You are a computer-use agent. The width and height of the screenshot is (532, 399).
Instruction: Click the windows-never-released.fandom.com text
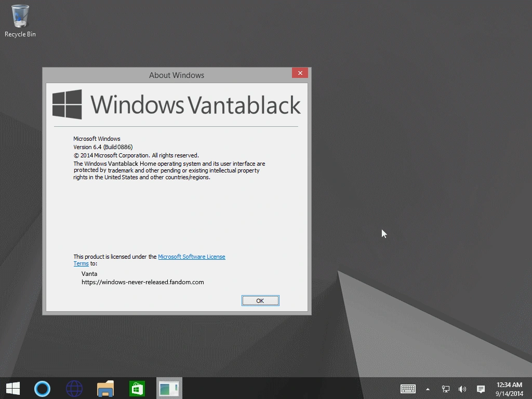142,282
